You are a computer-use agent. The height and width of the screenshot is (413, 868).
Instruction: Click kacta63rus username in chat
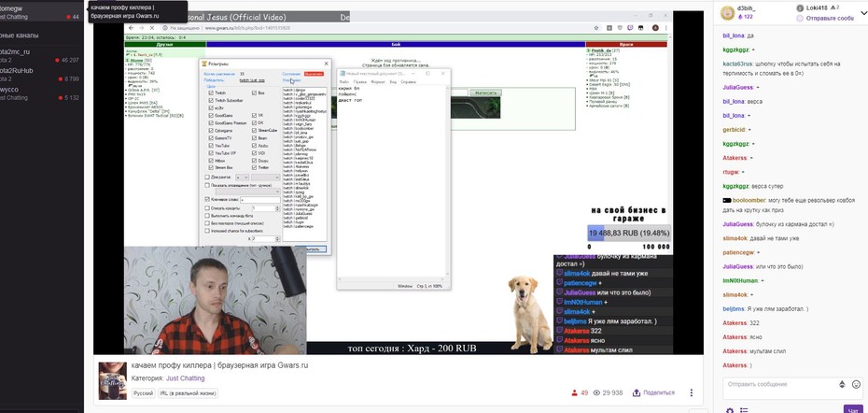(739, 64)
